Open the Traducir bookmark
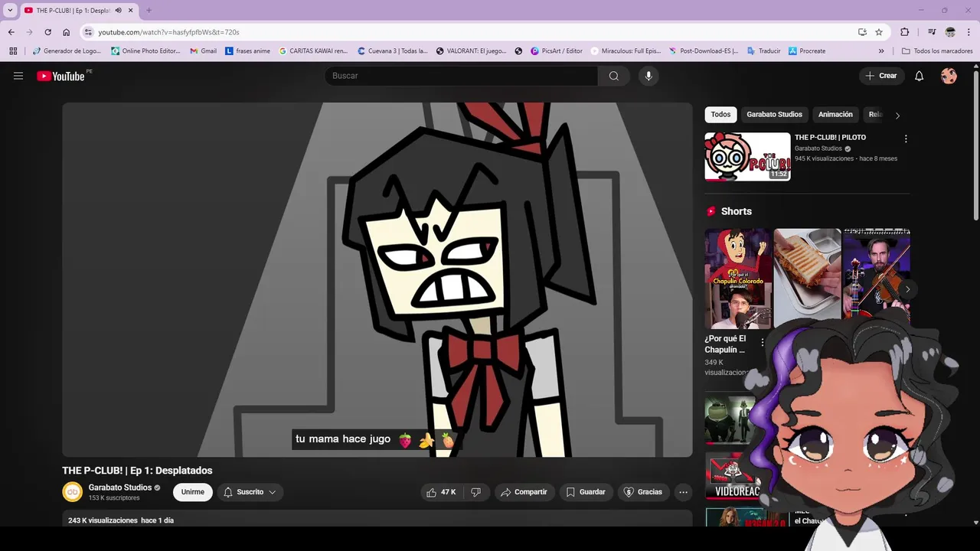980x551 pixels. point(763,51)
